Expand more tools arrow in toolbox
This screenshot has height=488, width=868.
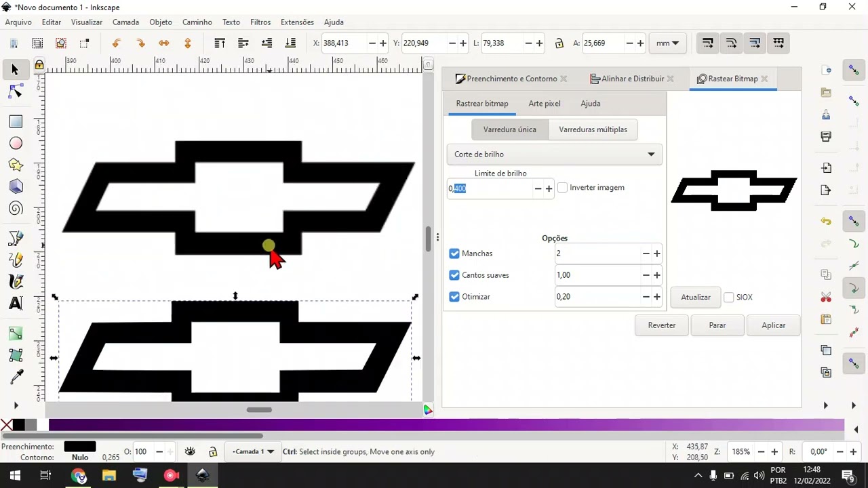[16, 405]
